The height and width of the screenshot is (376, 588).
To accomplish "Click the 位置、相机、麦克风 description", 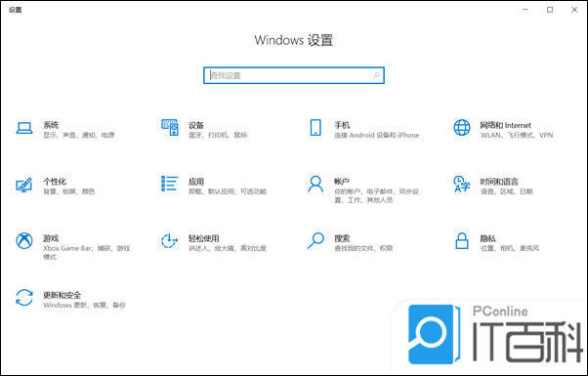I will [510, 248].
